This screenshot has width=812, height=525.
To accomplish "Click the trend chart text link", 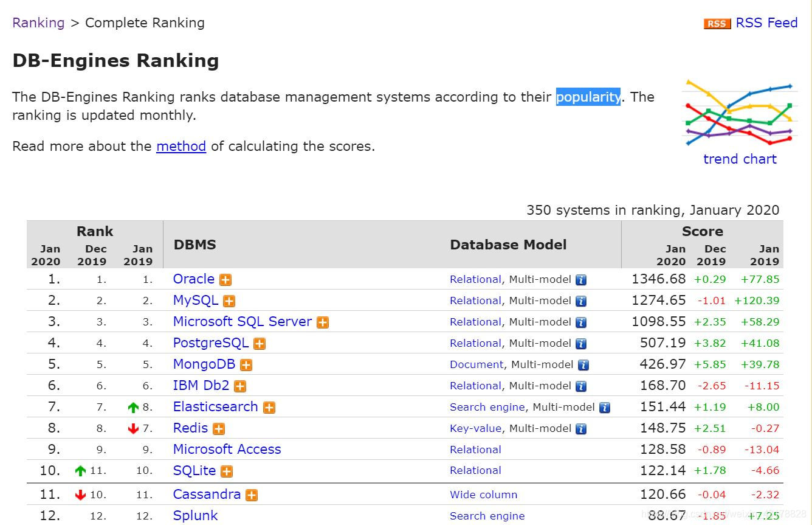I will 740,159.
